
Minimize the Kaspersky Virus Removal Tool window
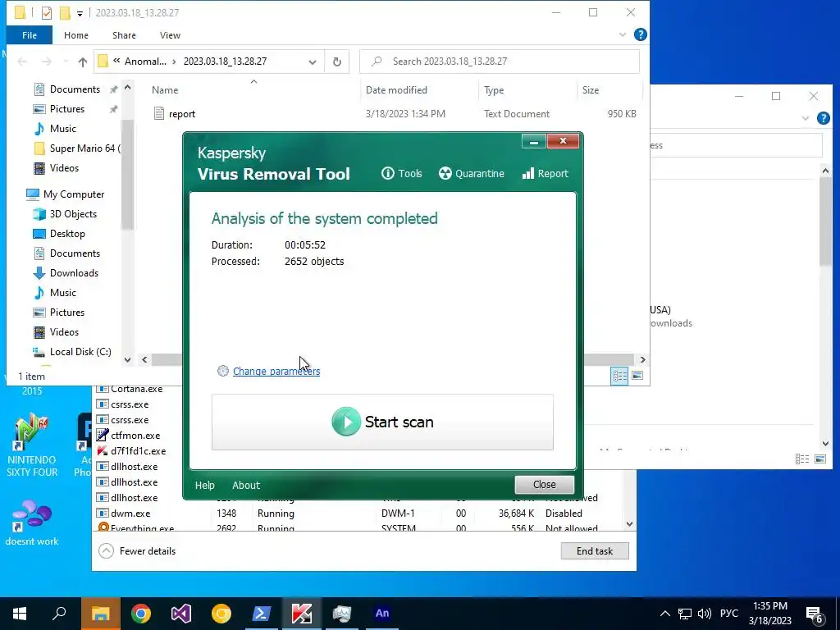coord(533,141)
